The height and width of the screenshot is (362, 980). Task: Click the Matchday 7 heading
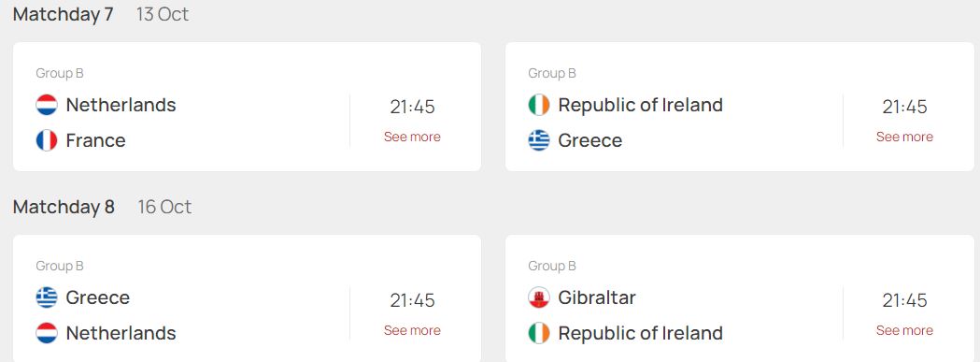click(64, 14)
